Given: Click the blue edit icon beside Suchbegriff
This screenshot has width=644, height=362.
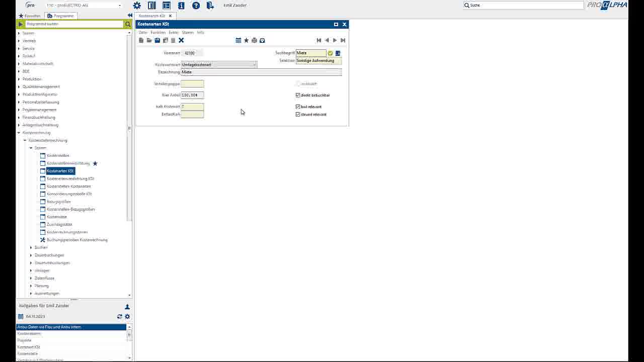Looking at the screenshot, I should click(x=338, y=53).
